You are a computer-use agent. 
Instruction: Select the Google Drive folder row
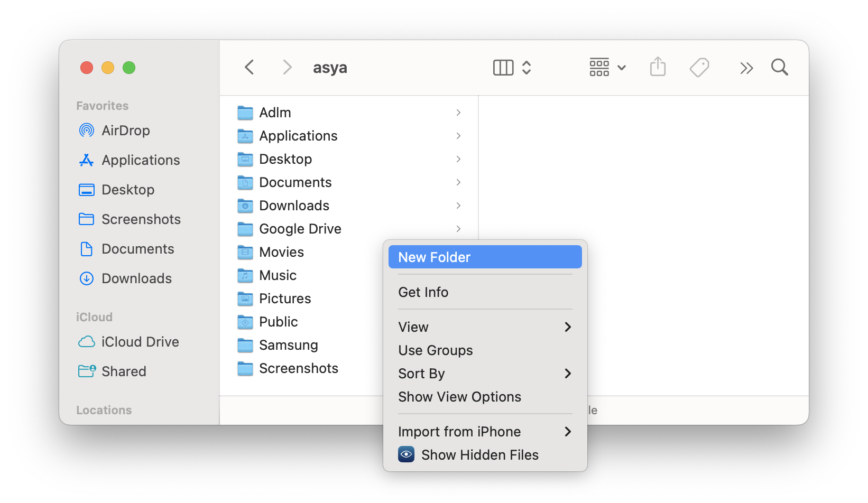coord(349,229)
